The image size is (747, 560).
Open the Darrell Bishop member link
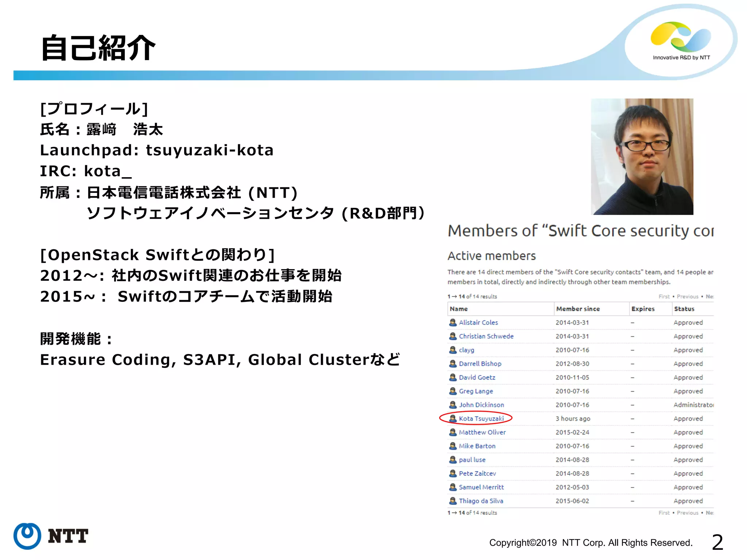pos(480,364)
